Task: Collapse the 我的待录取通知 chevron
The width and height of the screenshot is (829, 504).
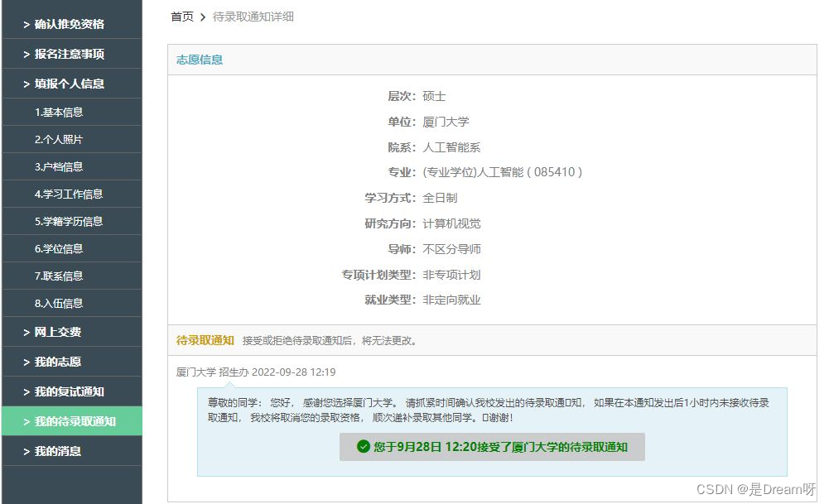Action: coord(27,421)
